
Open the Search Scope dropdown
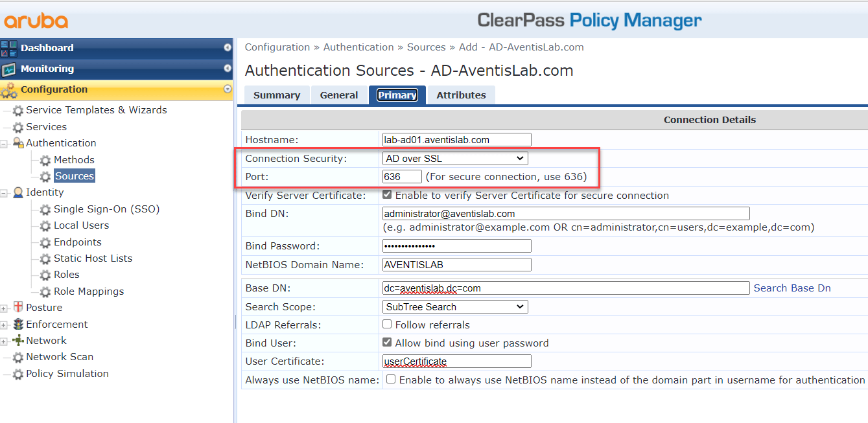(455, 306)
